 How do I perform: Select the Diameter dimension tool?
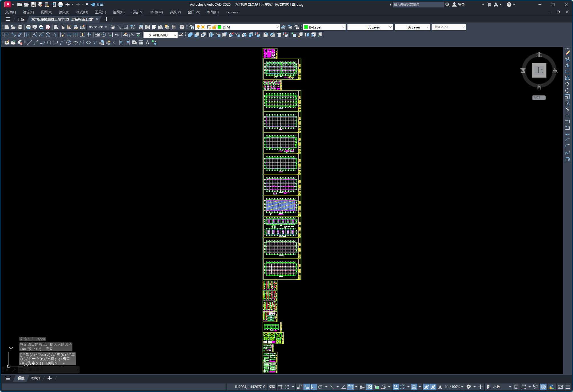point(48,35)
